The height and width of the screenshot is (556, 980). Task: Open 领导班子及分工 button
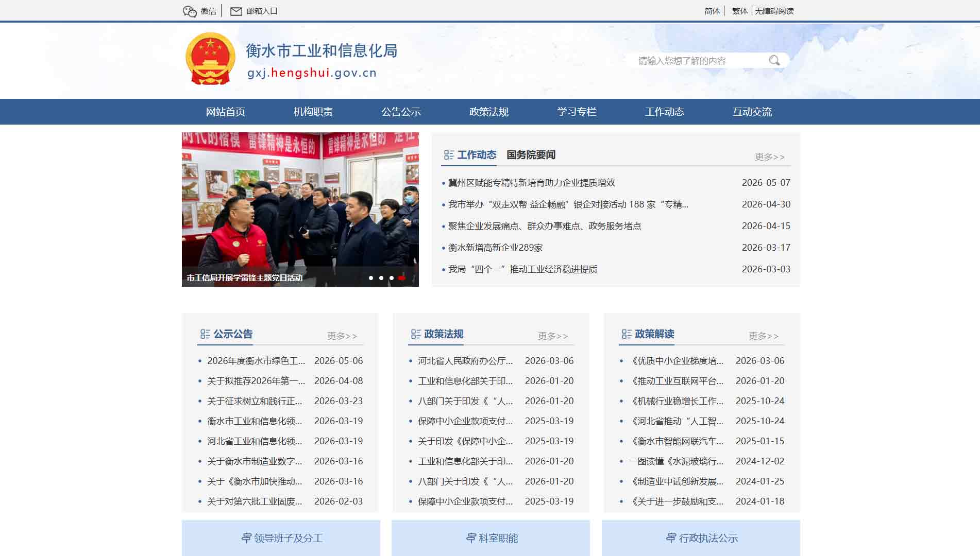pos(281,538)
